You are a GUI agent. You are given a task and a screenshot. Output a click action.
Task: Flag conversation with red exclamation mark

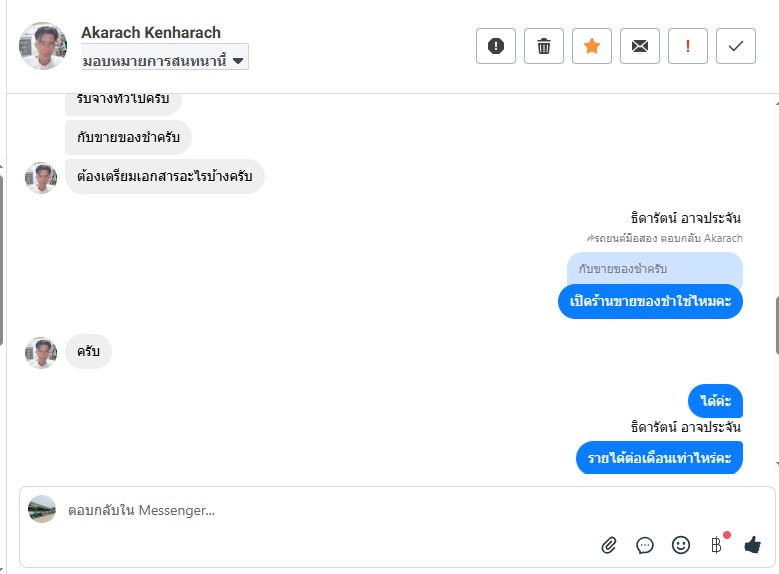click(688, 46)
